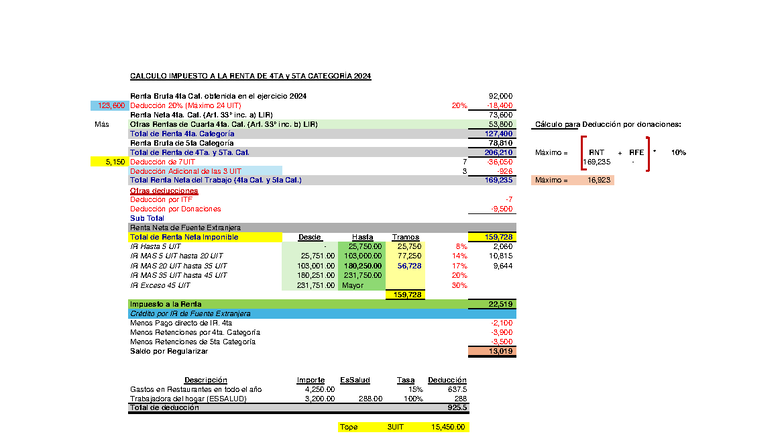This screenshot has height=441, width=784.
Task: Click the red value -9,500
Action: (502, 209)
